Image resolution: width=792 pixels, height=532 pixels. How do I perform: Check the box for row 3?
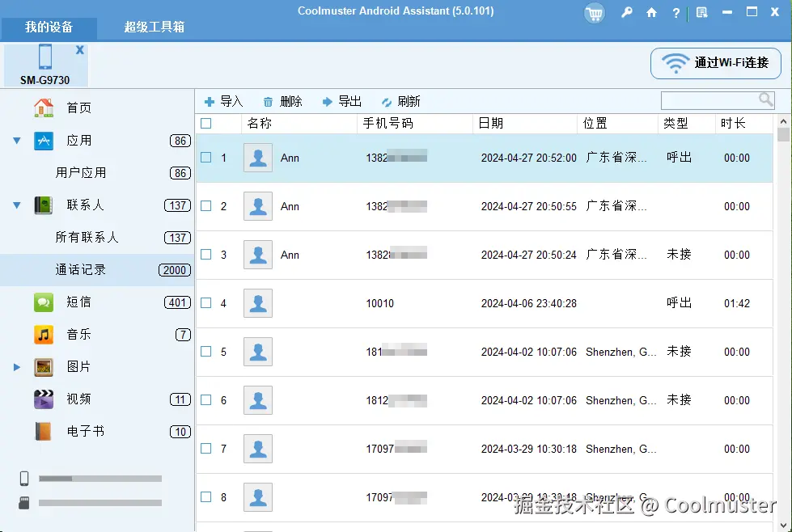206,255
